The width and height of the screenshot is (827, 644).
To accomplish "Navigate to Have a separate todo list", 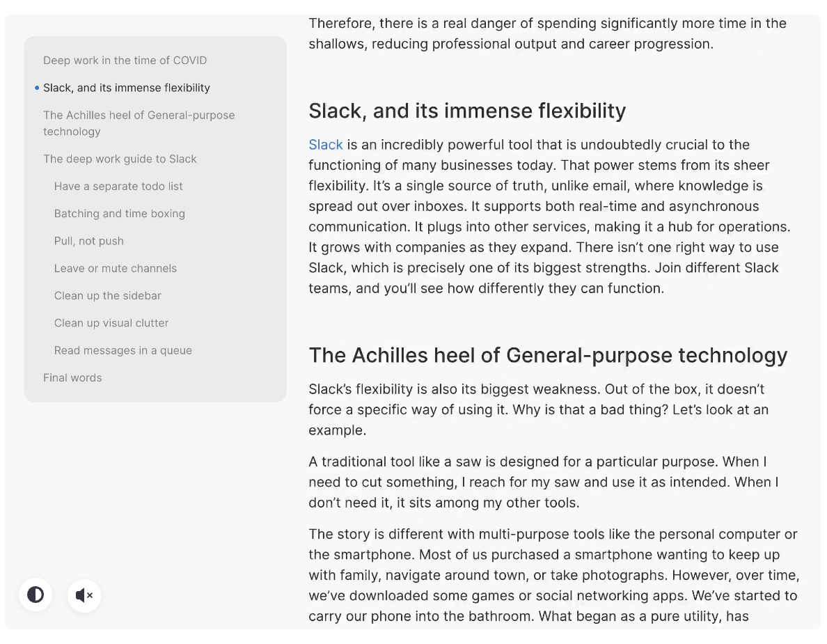I will point(118,186).
